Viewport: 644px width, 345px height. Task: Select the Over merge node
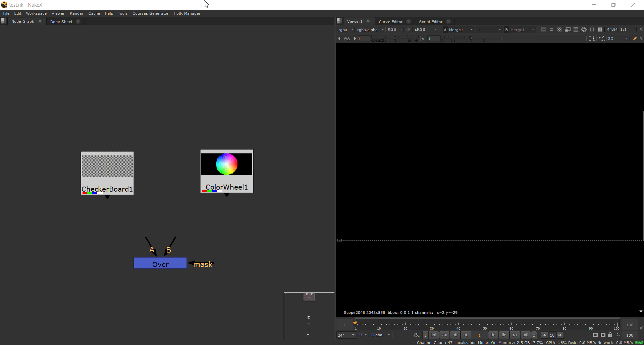point(160,263)
